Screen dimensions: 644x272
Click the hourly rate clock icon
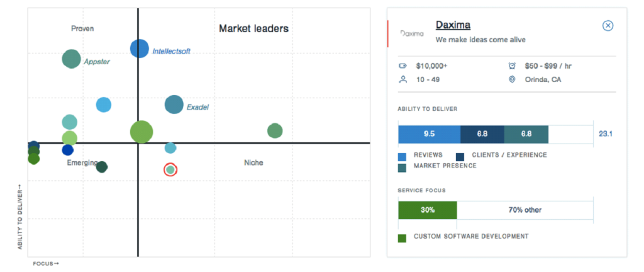point(512,65)
